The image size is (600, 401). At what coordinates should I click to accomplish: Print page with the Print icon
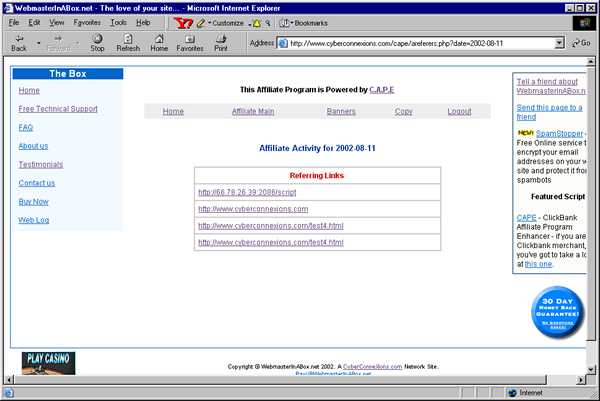221,39
